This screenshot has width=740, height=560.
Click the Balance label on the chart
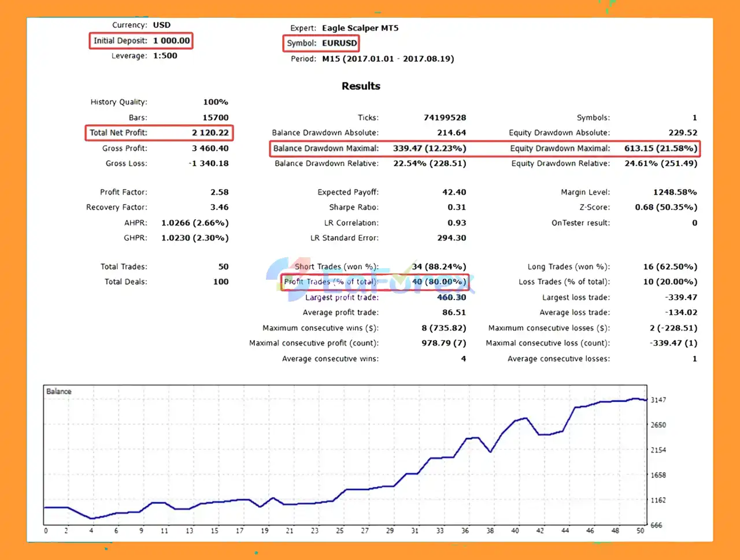59,391
